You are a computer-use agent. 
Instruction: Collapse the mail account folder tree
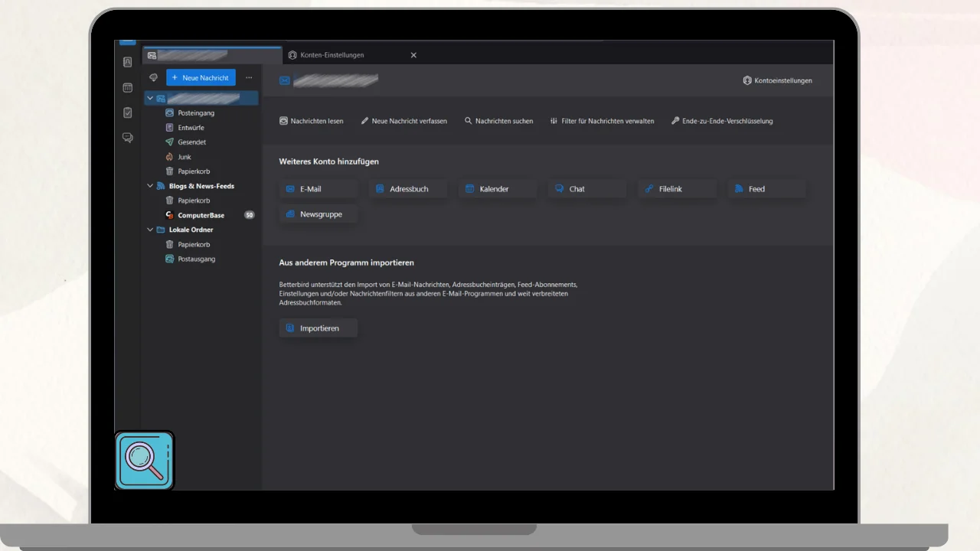tap(150, 99)
